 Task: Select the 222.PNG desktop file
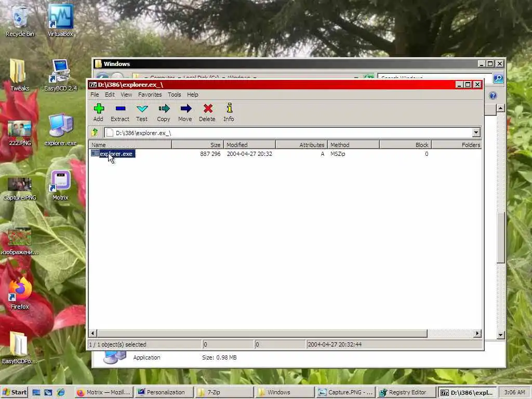coord(20,133)
